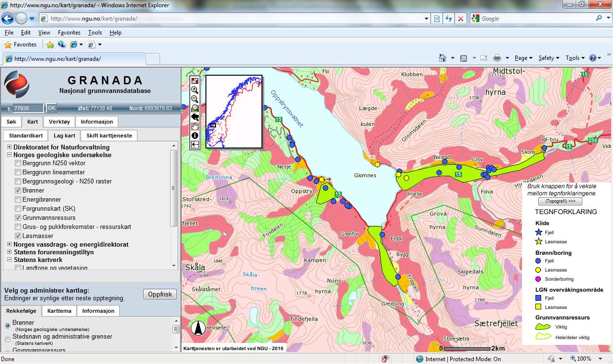This screenshot has width=613, height=364.
Task: Switch to the Søk tab
Action: point(11,122)
